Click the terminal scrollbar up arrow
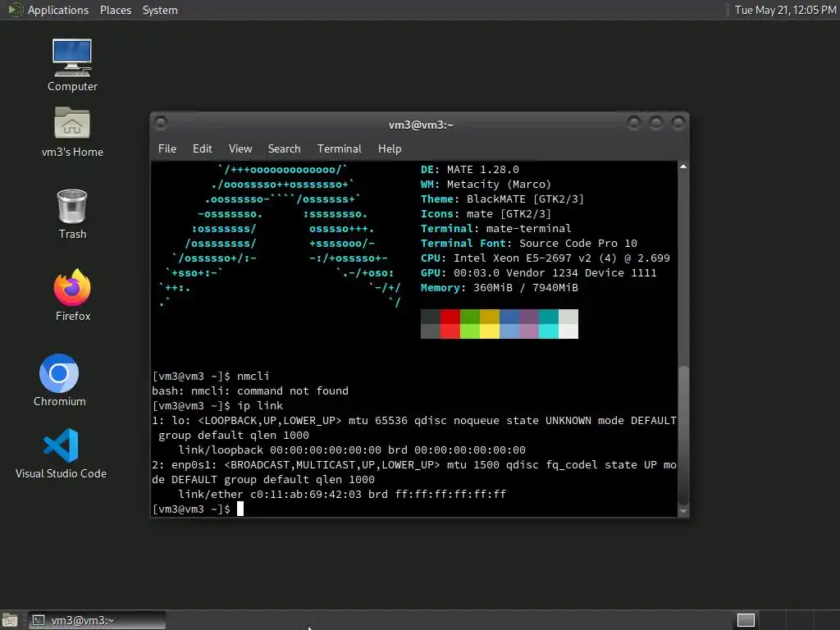The width and height of the screenshot is (840, 630). [x=683, y=167]
